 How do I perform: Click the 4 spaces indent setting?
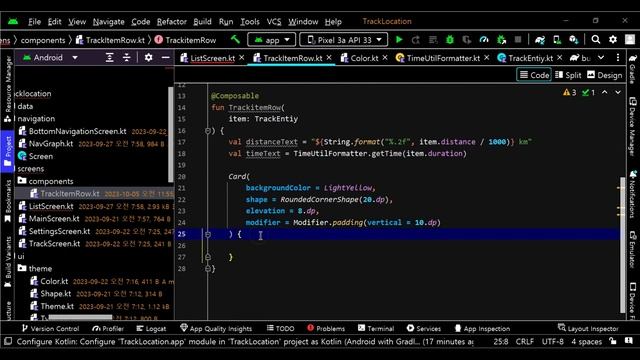click(x=586, y=341)
